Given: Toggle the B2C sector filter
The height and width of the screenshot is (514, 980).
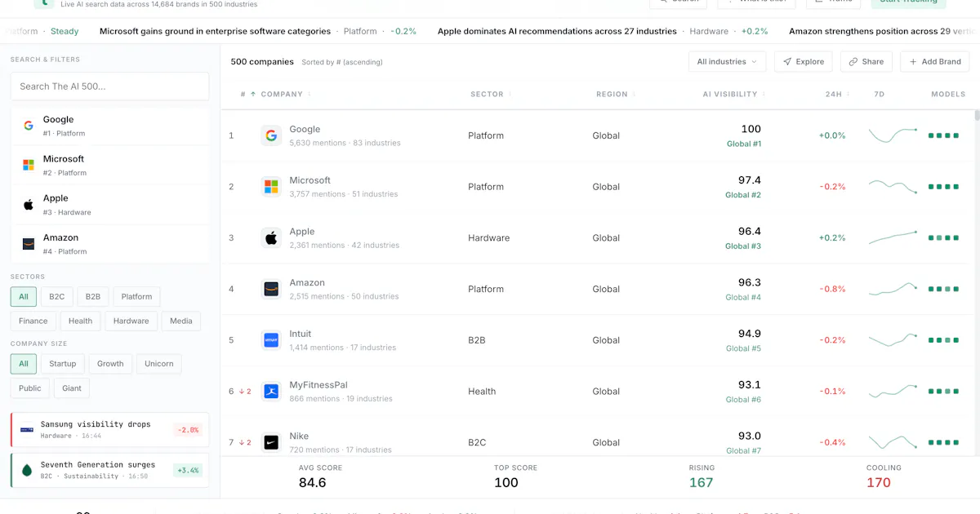Looking at the screenshot, I should coord(56,297).
